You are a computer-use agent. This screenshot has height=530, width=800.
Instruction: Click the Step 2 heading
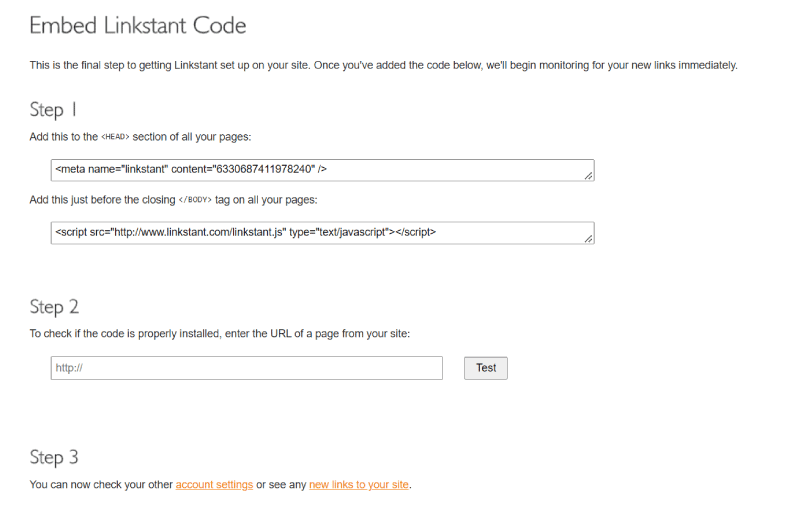[54, 307]
